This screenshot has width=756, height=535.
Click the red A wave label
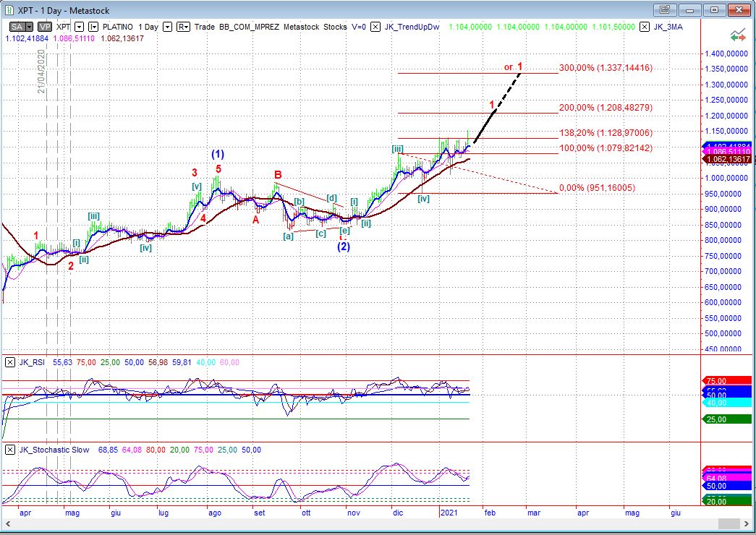click(x=256, y=221)
